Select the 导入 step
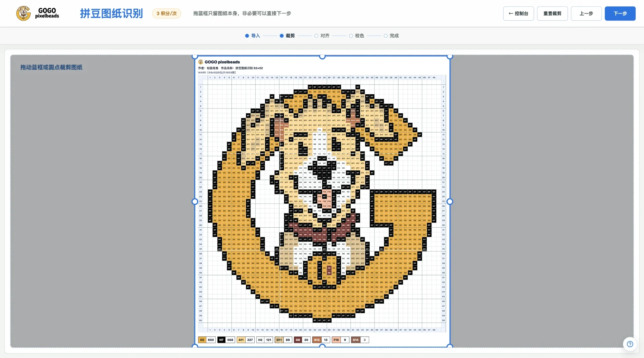Screen dimensions: 644x358 (x=252, y=36)
